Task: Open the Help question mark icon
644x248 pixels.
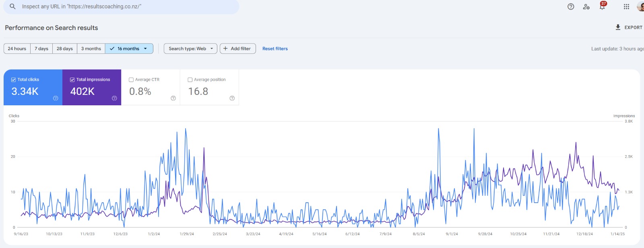Action: (571, 6)
